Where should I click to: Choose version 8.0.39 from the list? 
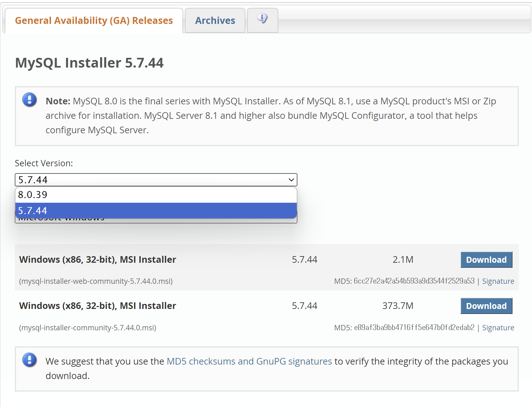(x=156, y=195)
